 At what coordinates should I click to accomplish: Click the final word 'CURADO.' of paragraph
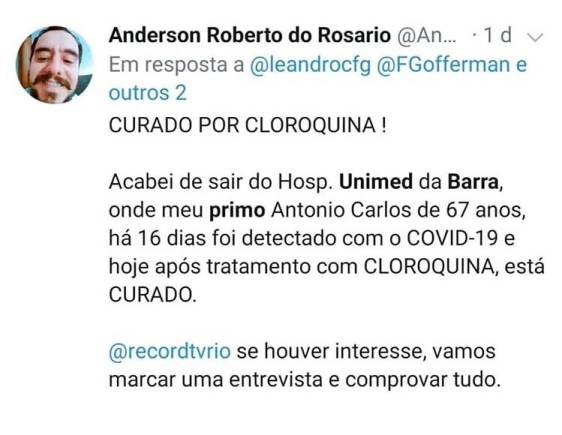[x=153, y=295]
